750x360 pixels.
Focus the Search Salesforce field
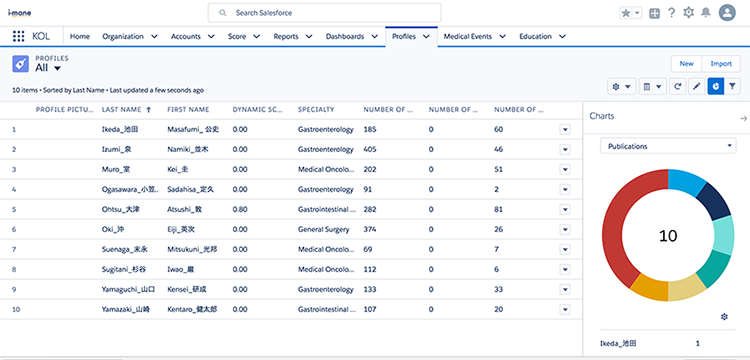(x=324, y=13)
